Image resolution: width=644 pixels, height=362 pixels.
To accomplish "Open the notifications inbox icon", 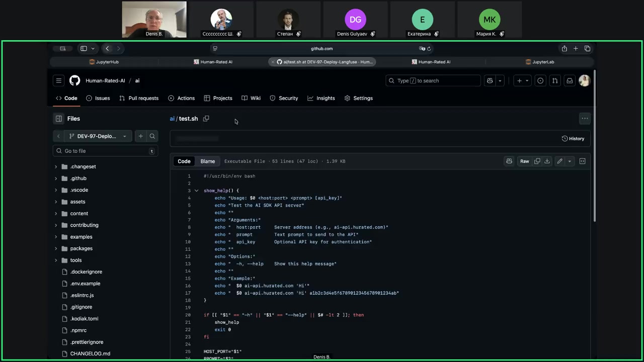I will click(x=570, y=80).
